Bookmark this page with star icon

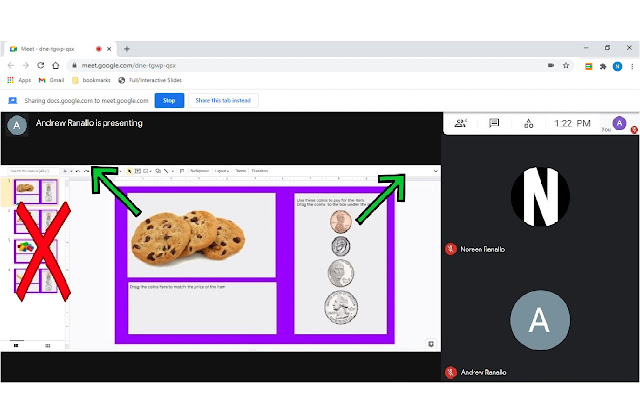coord(566,65)
